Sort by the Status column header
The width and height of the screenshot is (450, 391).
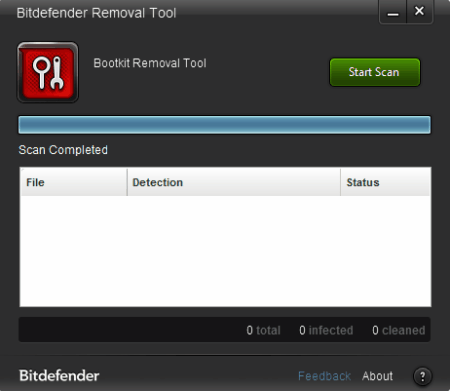point(386,182)
